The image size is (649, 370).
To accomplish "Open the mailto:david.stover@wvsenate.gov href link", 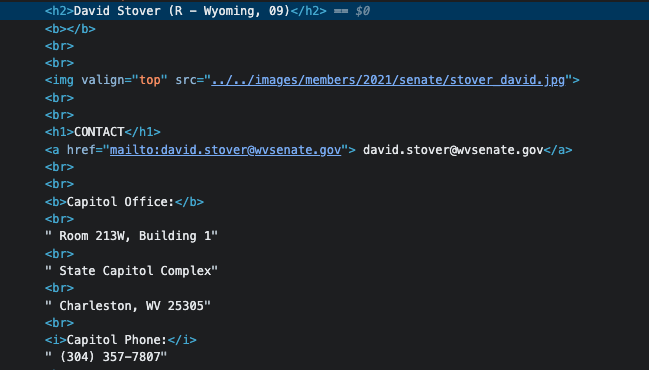I will point(226,150).
